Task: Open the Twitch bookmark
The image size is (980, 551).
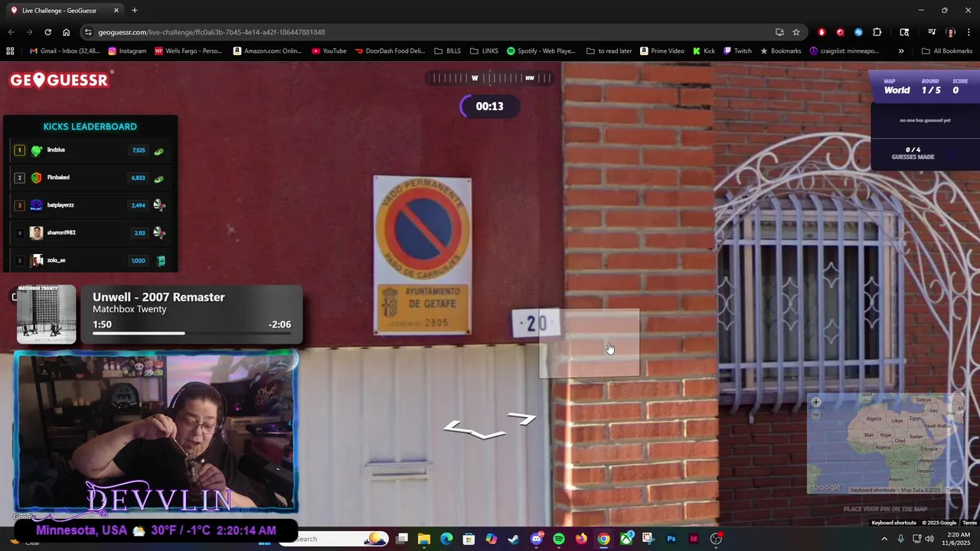Action: click(x=738, y=51)
